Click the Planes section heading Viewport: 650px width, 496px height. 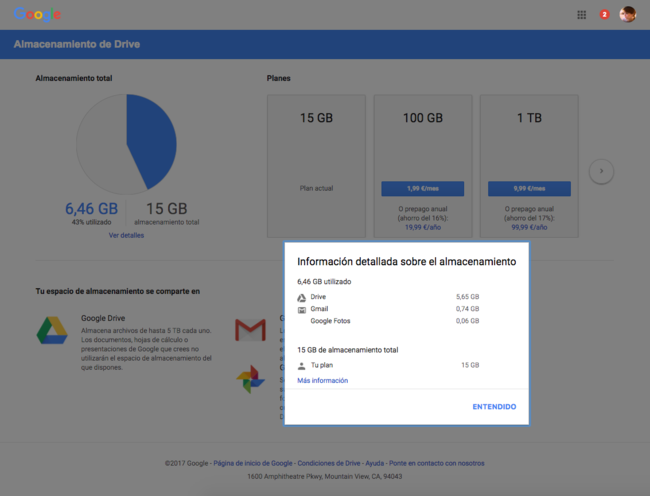279,78
